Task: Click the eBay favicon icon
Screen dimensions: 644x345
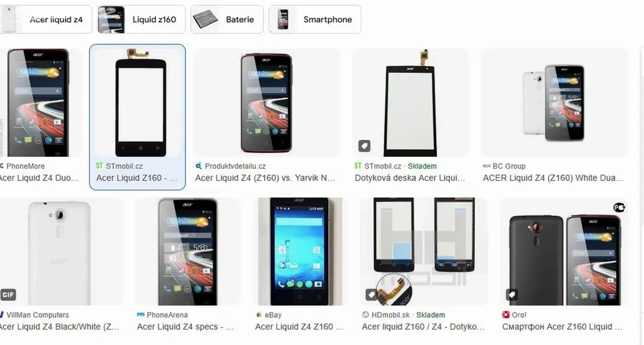Action: pyautogui.click(x=258, y=315)
